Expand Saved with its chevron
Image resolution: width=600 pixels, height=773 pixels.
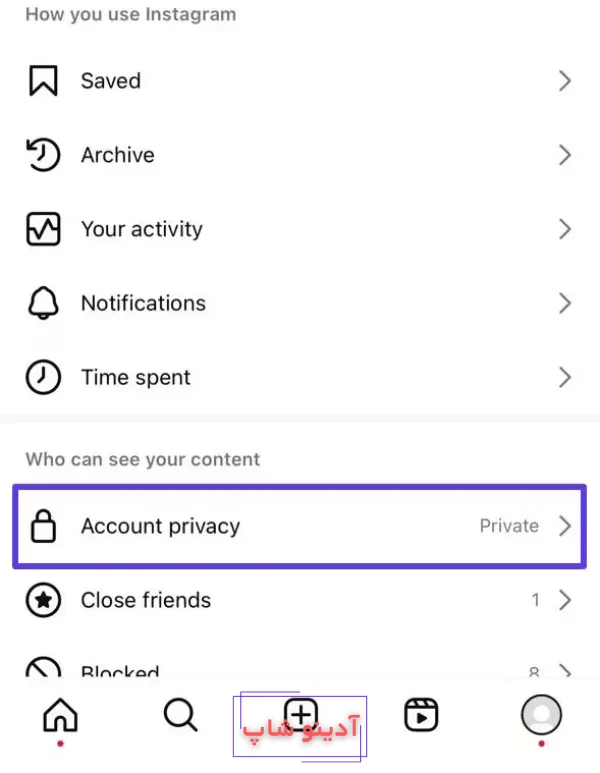pyautogui.click(x=565, y=81)
